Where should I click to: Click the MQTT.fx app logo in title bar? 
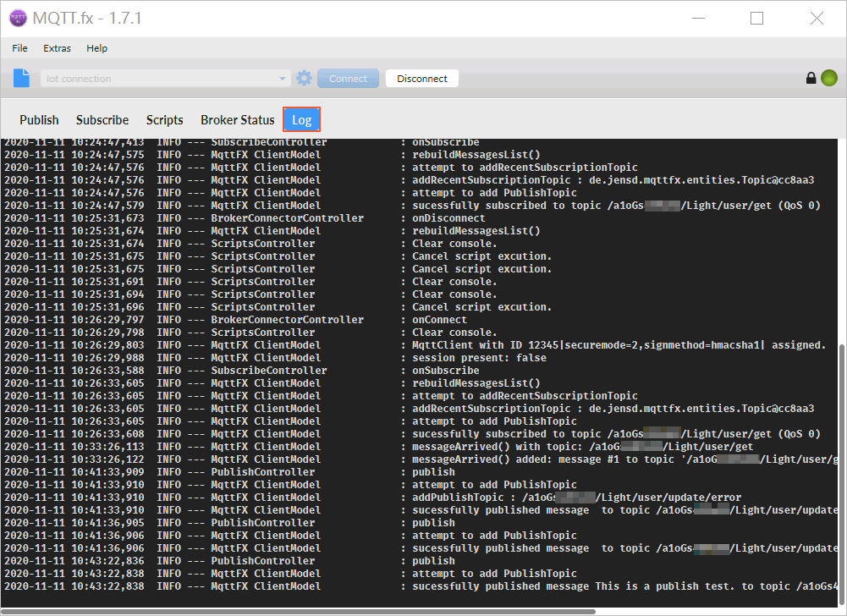[x=18, y=18]
